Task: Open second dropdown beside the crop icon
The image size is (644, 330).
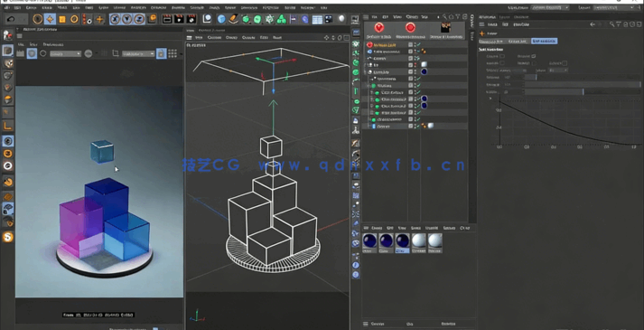Action: click(x=138, y=54)
